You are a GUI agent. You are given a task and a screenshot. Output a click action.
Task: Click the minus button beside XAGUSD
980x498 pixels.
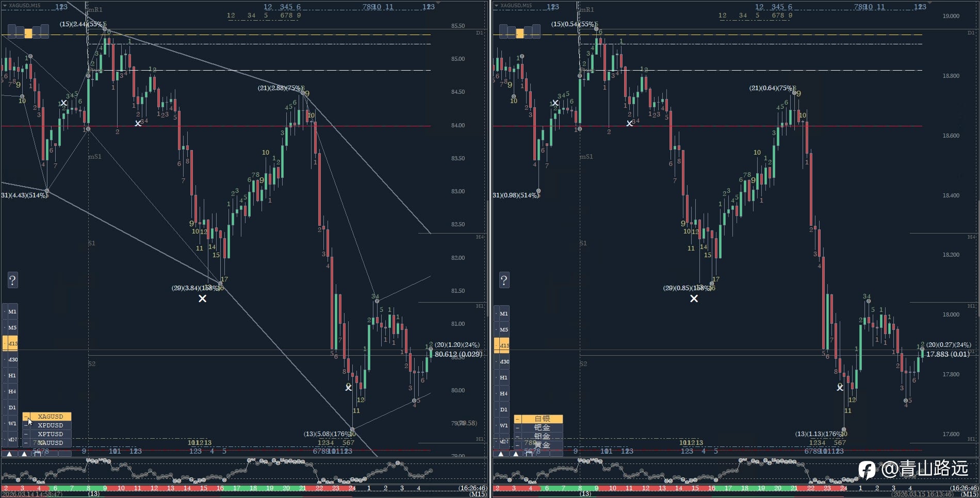pos(26,417)
